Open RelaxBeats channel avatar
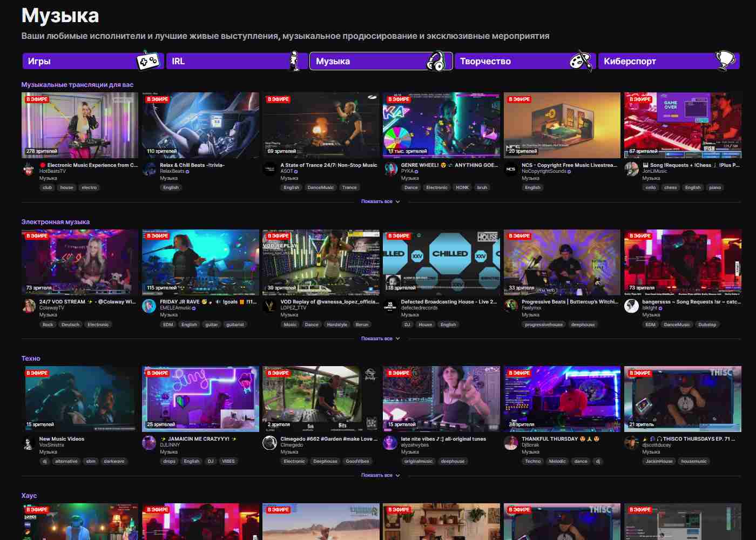Viewport: 756px width, 540px height. point(149,169)
